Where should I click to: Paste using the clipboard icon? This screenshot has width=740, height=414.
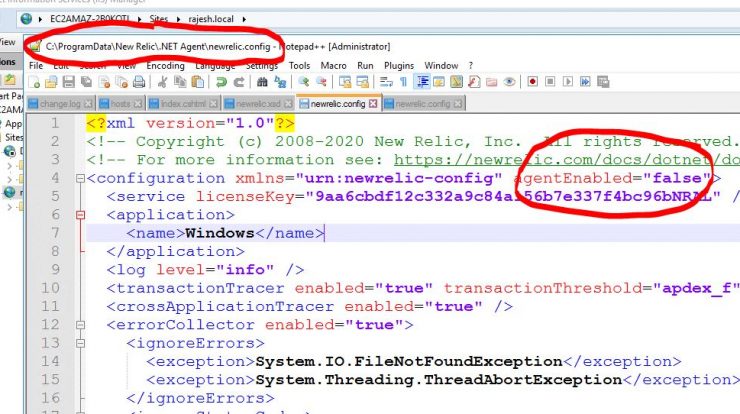tap(197, 82)
